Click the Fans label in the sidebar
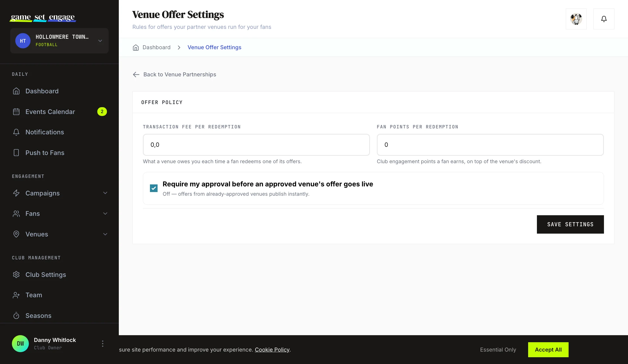Screen dimensions: 628x364 33,214
